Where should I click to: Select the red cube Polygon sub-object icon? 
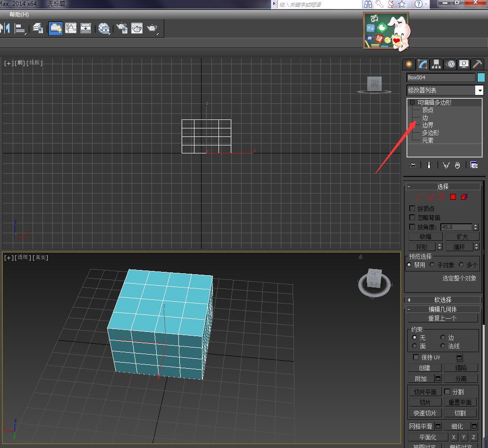(x=453, y=197)
